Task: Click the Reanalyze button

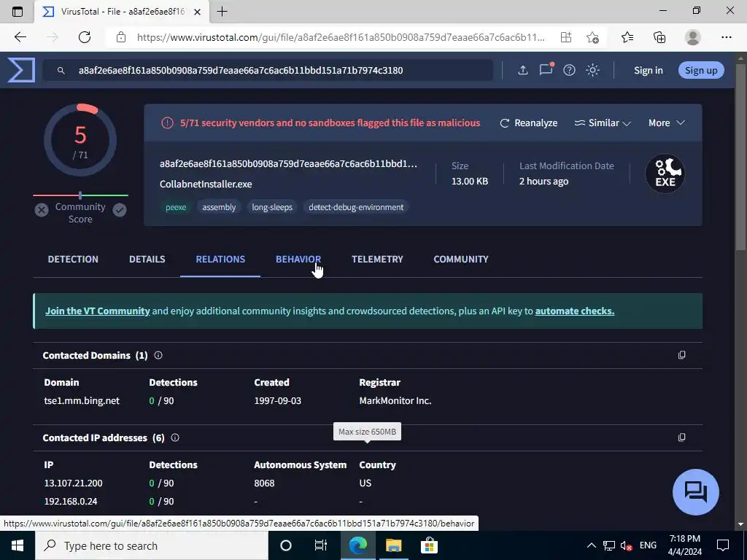Action: click(x=528, y=122)
